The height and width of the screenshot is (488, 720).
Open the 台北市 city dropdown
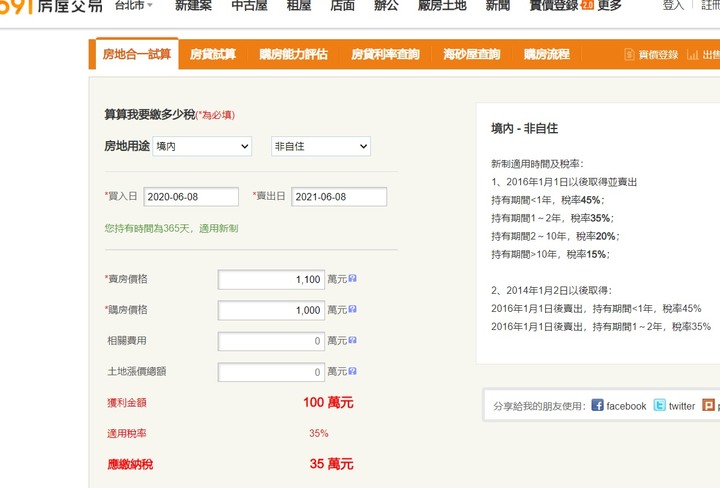(x=134, y=5)
